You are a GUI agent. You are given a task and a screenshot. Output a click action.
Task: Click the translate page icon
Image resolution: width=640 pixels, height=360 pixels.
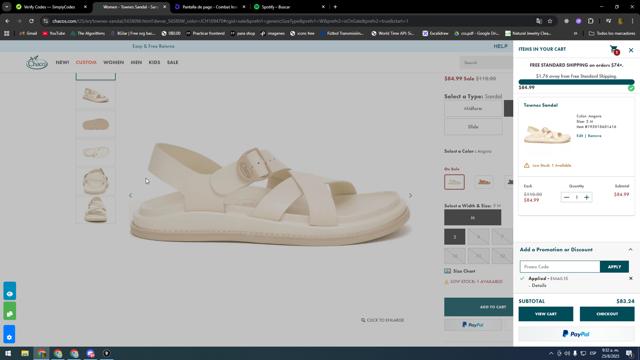(x=539, y=21)
